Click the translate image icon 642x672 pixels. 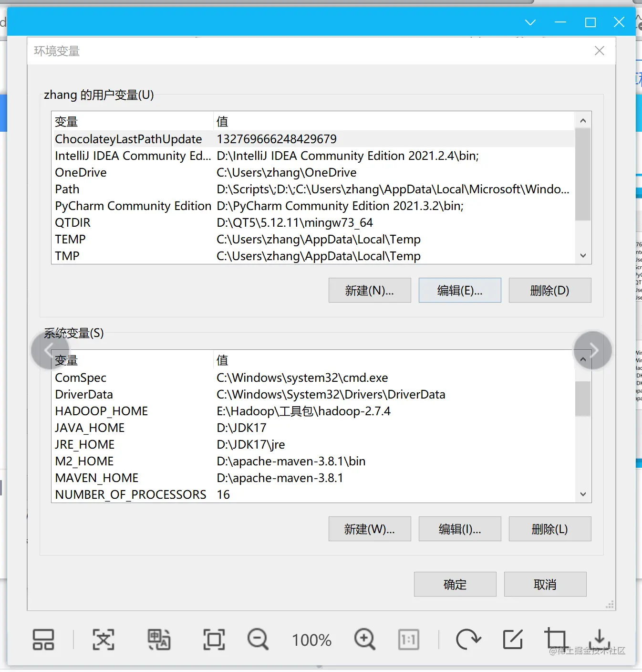click(159, 640)
